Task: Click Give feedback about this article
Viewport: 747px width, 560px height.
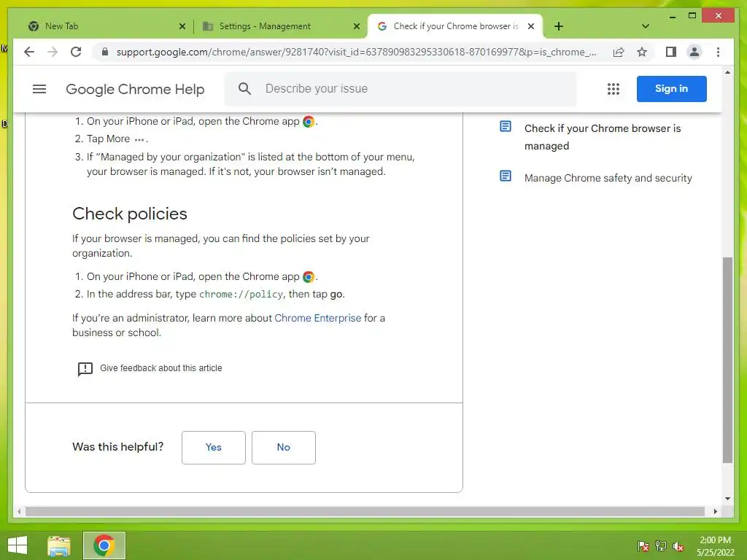Action: click(x=161, y=368)
